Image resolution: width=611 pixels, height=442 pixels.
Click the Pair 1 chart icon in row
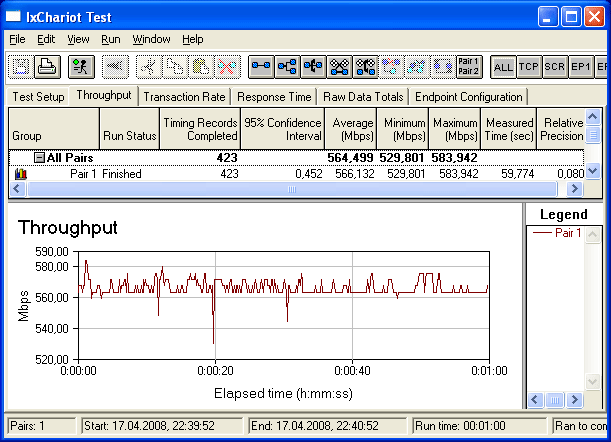[x=21, y=174]
